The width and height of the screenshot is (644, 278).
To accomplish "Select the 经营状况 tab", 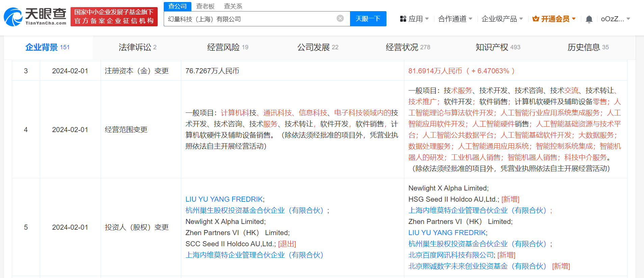I will click(408, 47).
